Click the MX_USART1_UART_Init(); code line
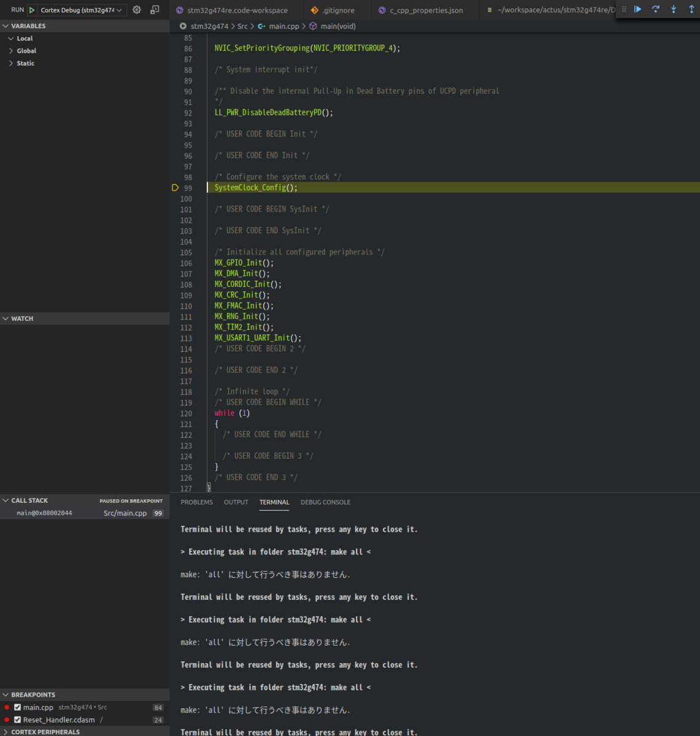Screen dimensions: 700x736 click(x=258, y=338)
